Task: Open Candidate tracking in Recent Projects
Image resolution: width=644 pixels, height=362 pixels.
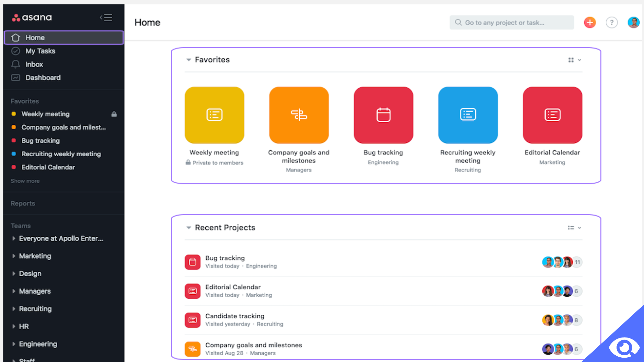Action: pos(383,320)
